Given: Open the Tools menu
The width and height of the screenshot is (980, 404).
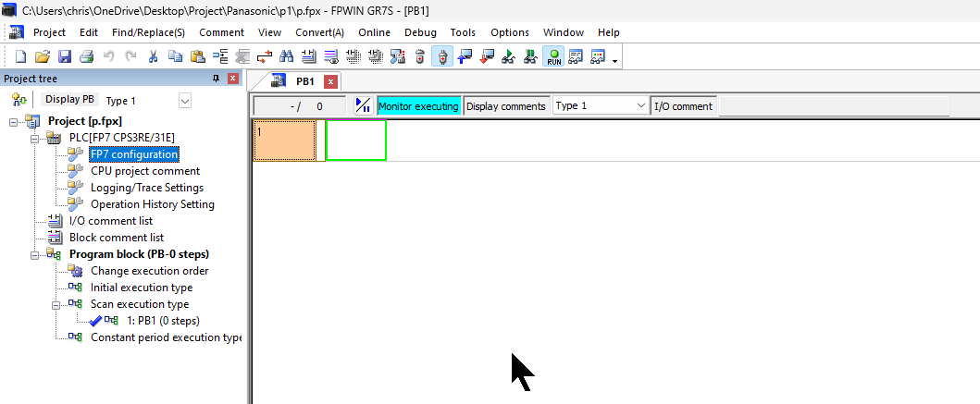Looking at the screenshot, I should click(x=463, y=32).
